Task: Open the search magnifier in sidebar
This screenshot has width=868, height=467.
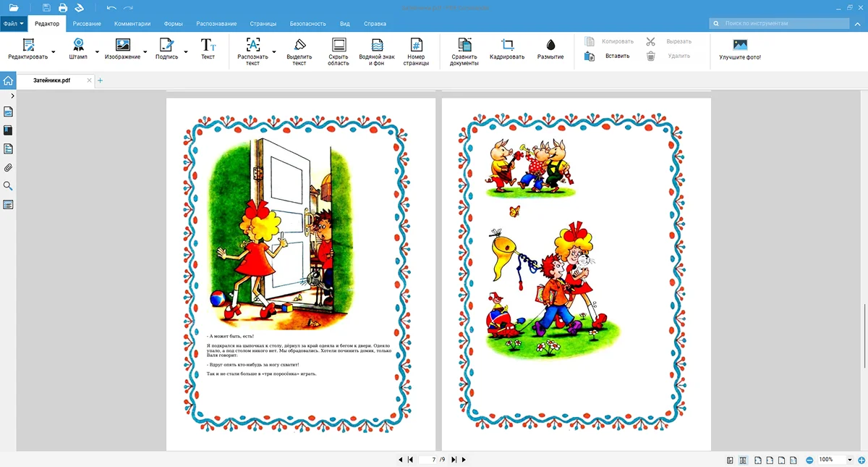Action: pyautogui.click(x=8, y=186)
